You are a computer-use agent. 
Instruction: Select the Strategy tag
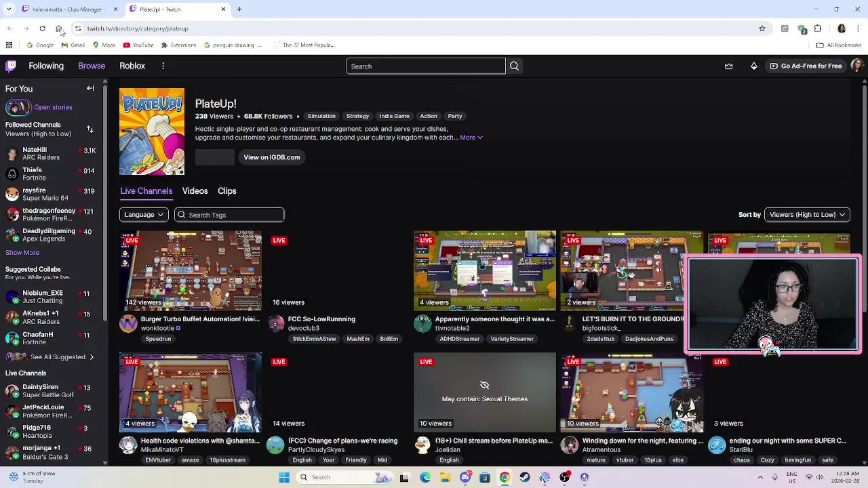[357, 116]
